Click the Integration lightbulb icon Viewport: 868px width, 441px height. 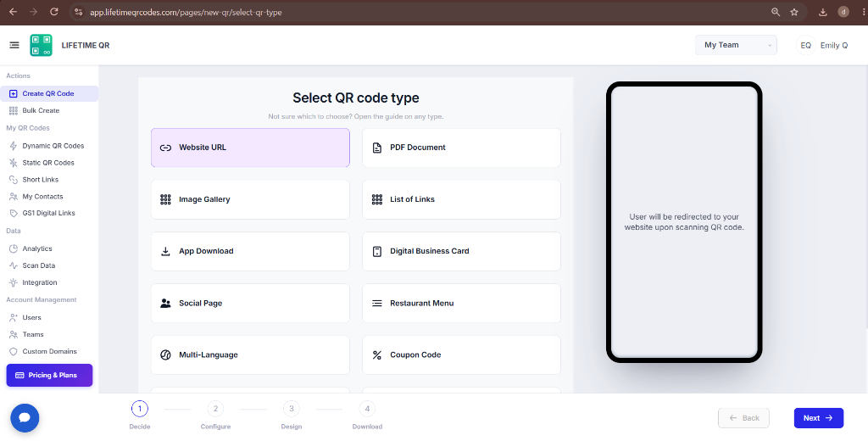point(14,282)
